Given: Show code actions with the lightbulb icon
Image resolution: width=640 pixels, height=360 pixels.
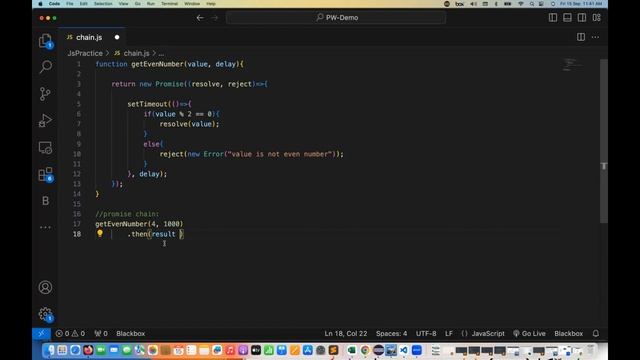Looking at the screenshot, I should tap(100, 233).
